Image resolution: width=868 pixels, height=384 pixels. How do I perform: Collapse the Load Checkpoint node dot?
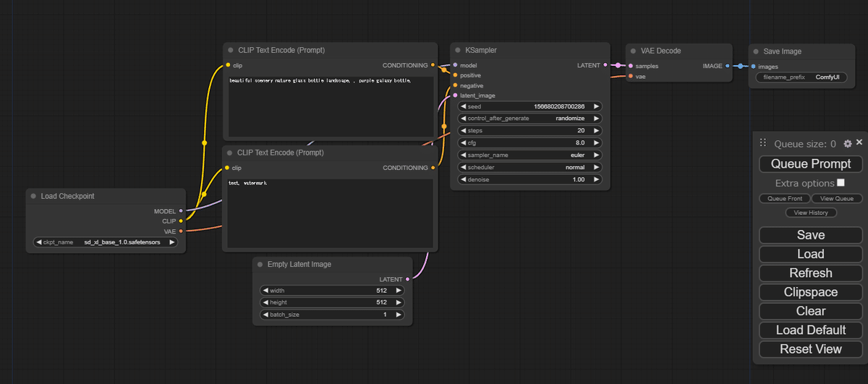pos(34,196)
